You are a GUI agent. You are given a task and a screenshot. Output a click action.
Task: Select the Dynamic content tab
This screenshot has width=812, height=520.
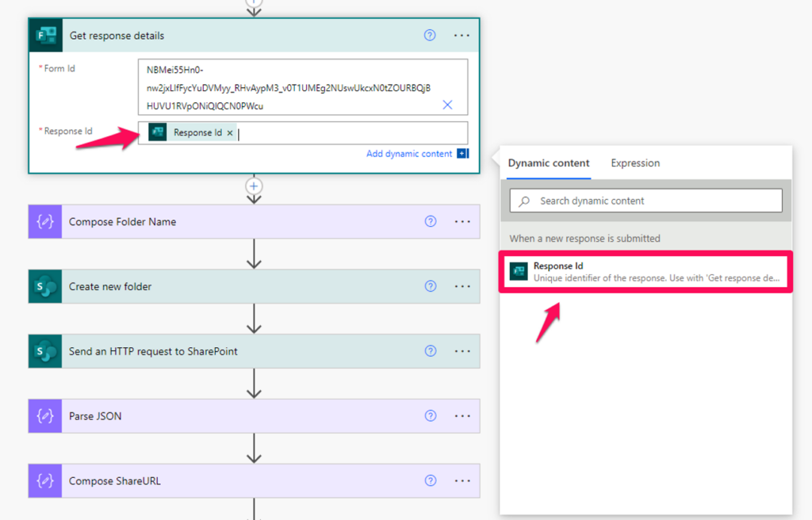click(x=548, y=163)
